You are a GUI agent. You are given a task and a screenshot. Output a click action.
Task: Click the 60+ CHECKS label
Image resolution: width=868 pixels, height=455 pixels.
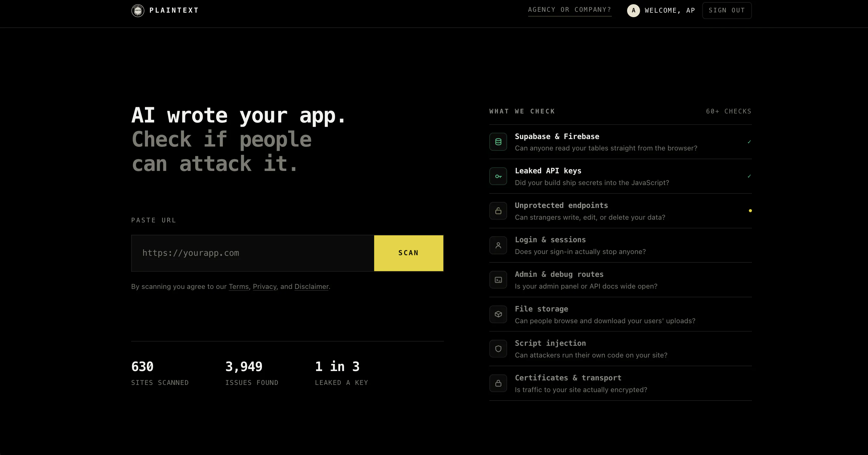tap(728, 111)
